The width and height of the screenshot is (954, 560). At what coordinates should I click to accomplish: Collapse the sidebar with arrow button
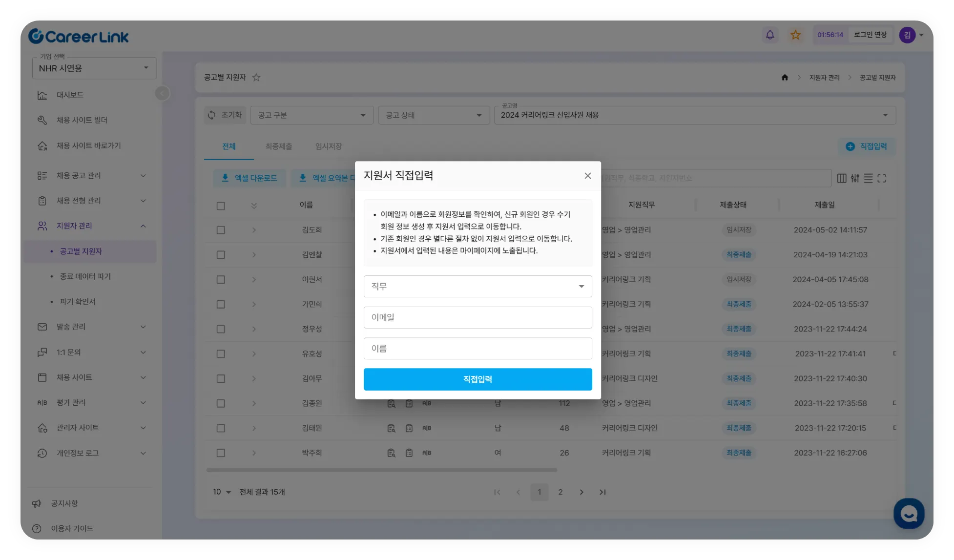[162, 93]
